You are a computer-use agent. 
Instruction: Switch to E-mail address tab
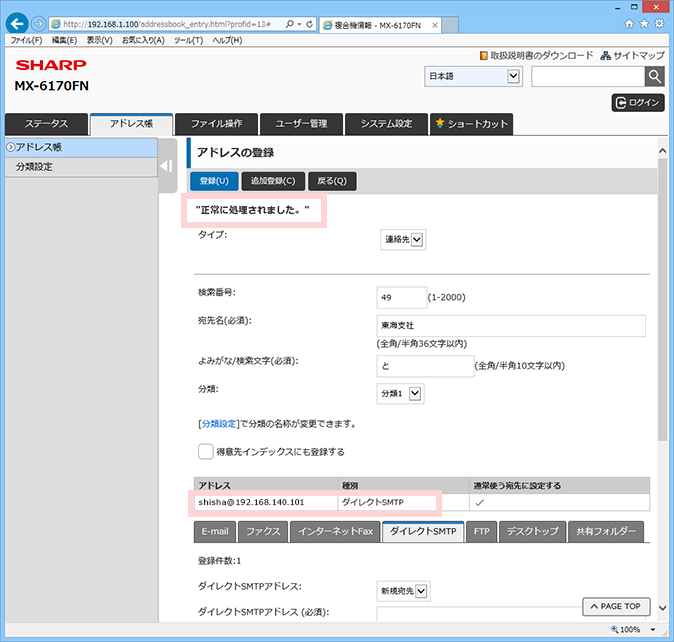[x=215, y=532]
